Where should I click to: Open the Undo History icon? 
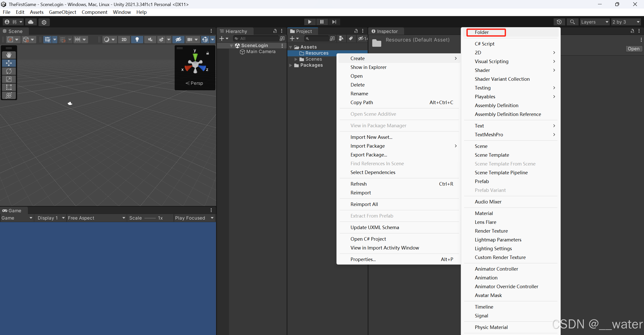point(559,22)
